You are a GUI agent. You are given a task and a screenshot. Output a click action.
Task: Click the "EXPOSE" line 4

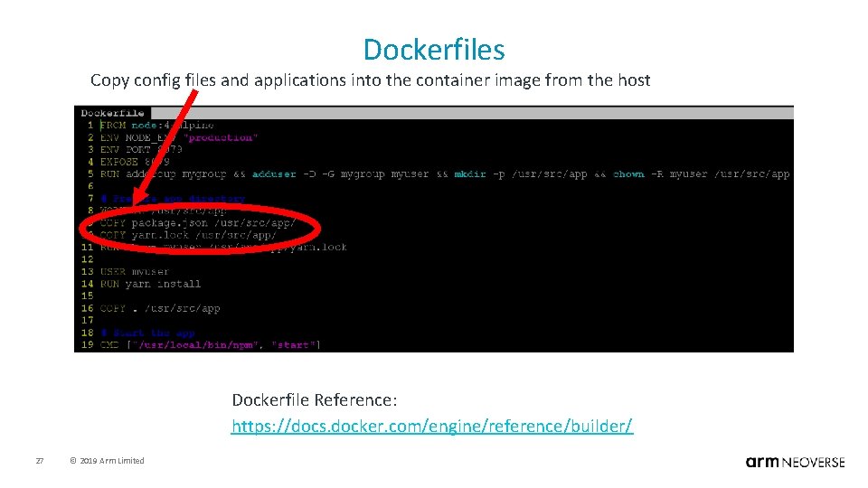[135, 162]
